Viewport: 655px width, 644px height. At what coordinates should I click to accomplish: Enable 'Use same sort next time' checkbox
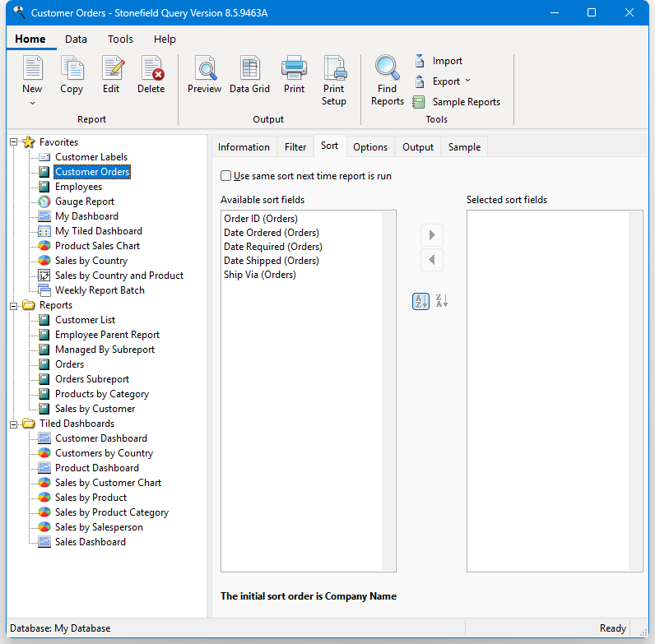[x=226, y=176]
